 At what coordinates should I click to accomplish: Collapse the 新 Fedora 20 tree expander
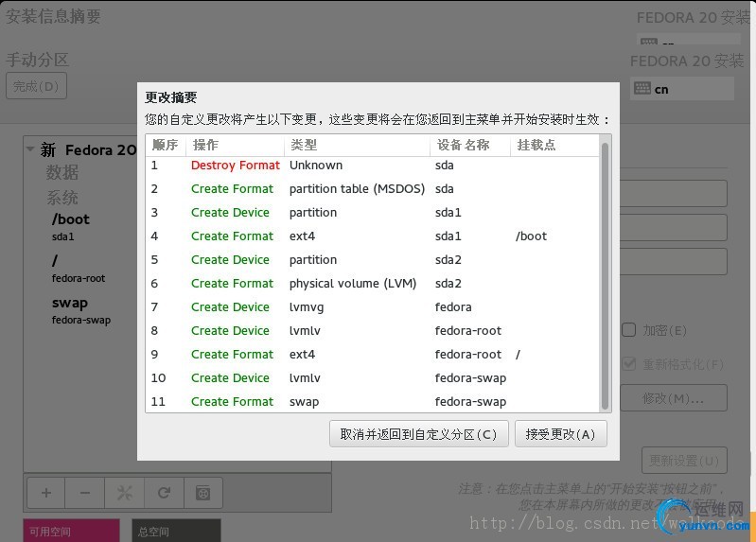[30, 149]
